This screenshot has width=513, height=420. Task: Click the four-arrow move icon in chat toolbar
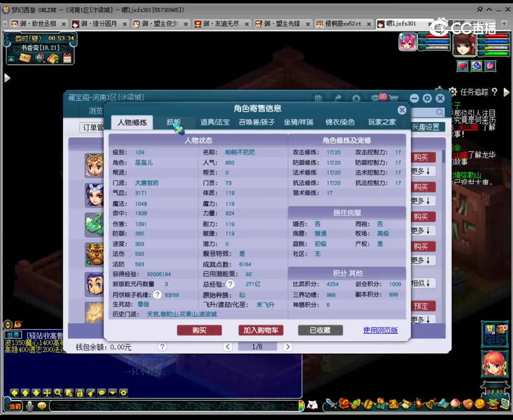click(47, 393)
